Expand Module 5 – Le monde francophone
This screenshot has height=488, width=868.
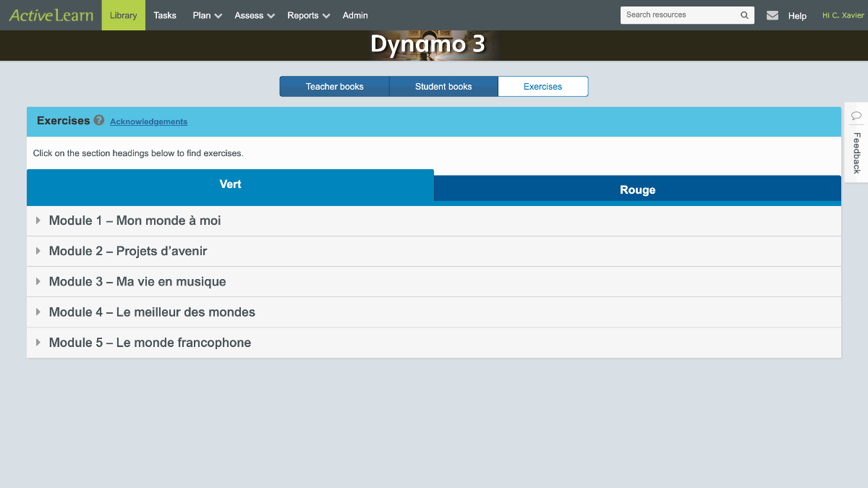click(434, 342)
